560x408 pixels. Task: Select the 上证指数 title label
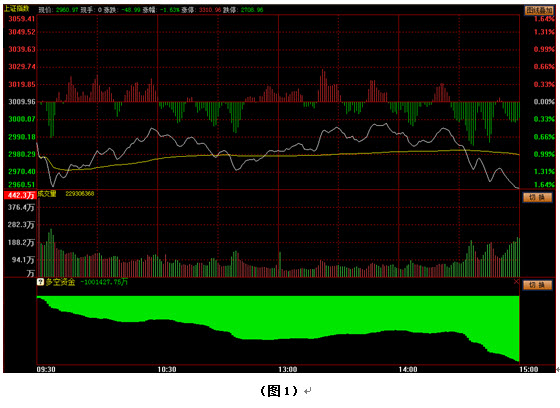pos(16,9)
